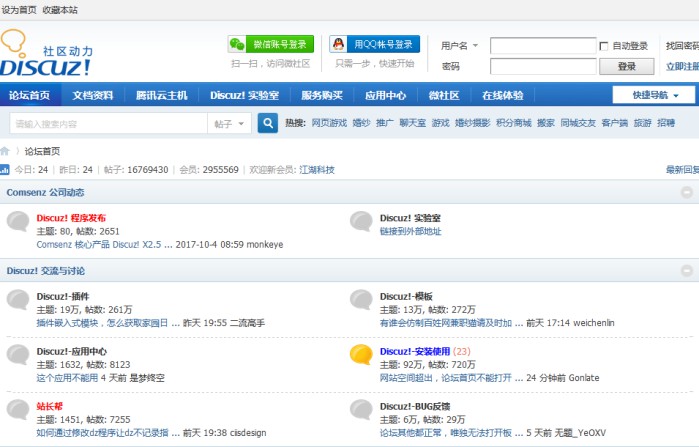This screenshot has width=699, height=447.
Task: Click the Comsenz 公司动态 section heading
Action: 45,193
